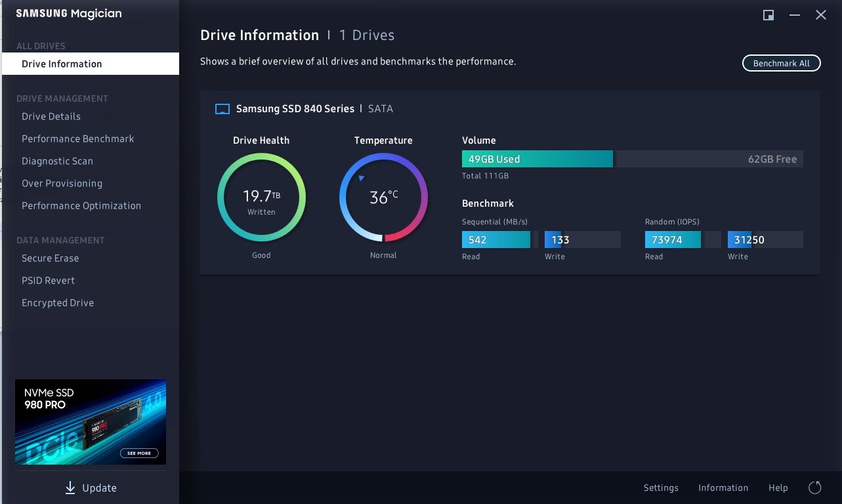Click the NVMe SSD 980 PRO banner
Viewport: 842px width, 504px height.
pos(91,422)
